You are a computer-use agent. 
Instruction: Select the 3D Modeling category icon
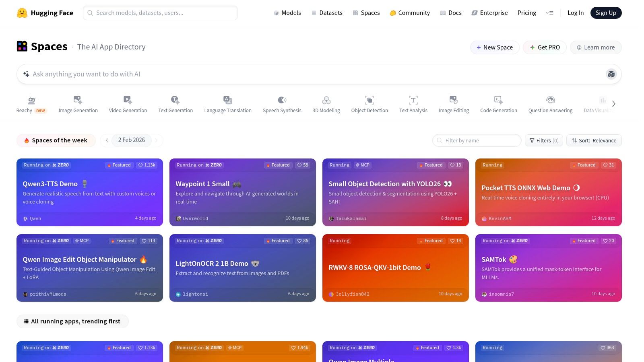click(326, 100)
